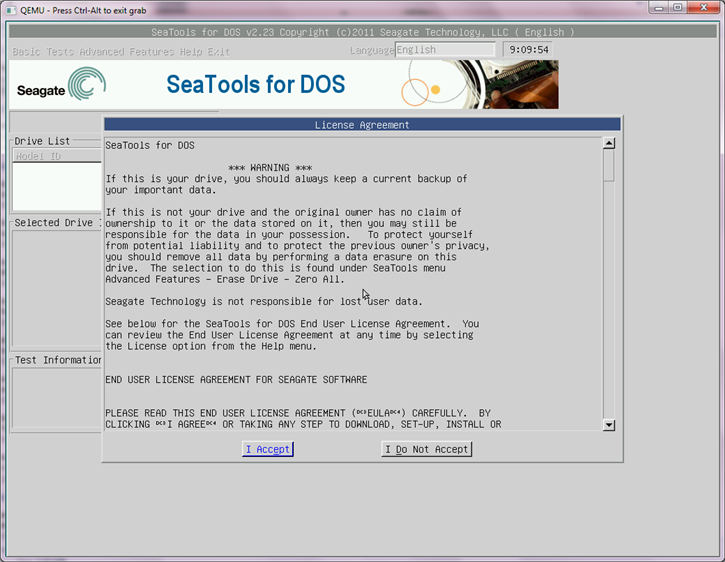Click the clock display showing 9:09:54
The width and height of the screenshot is (725, 562).
coord(528,49)
